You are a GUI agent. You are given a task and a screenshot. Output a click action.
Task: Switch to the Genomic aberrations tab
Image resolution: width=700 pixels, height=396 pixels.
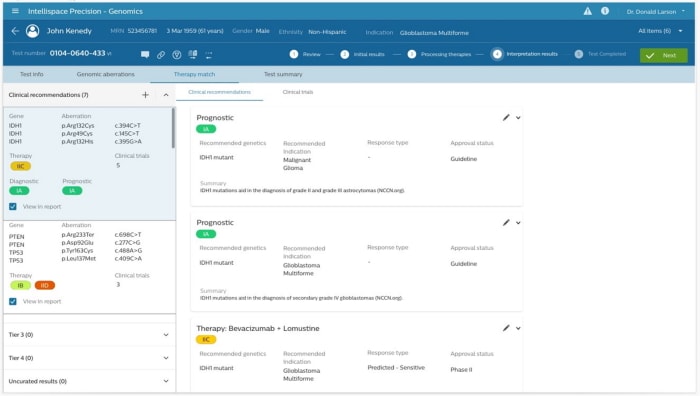pos(105,74)
